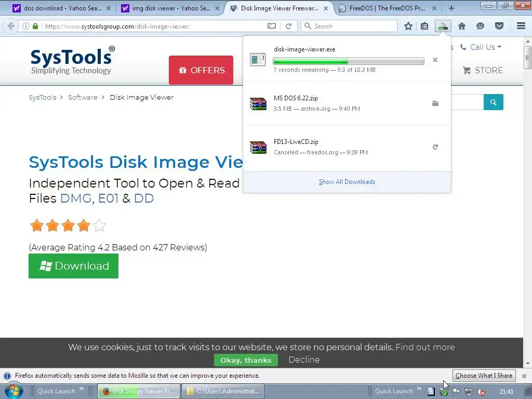The width and height of the screenshot is (532, 399).
Task: Save page to Pocket icon
Action: click(x=499, y=26)
